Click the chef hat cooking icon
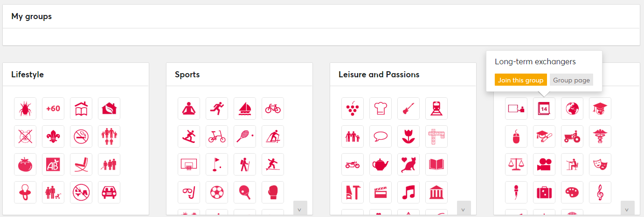The image size is (644, 217). tap(381, 108)
